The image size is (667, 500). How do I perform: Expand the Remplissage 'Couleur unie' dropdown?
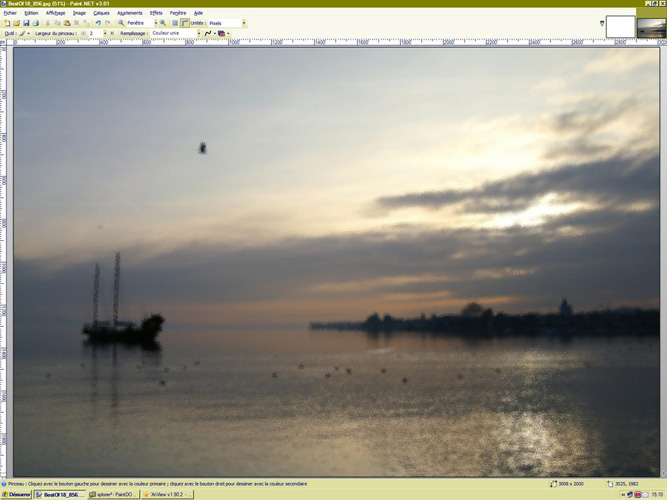tap(198, 33)
